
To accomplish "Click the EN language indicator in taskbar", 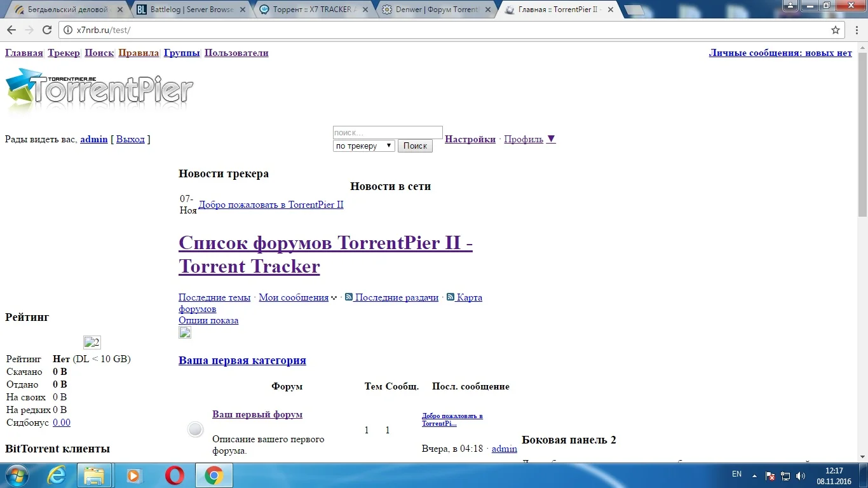I will tap(736, 474).
